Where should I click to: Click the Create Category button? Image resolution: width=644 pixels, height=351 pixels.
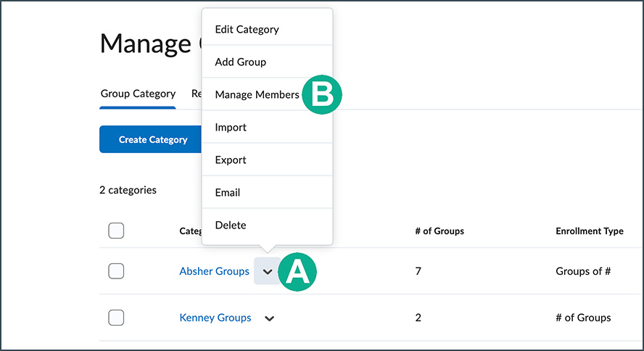pos(150,139)
